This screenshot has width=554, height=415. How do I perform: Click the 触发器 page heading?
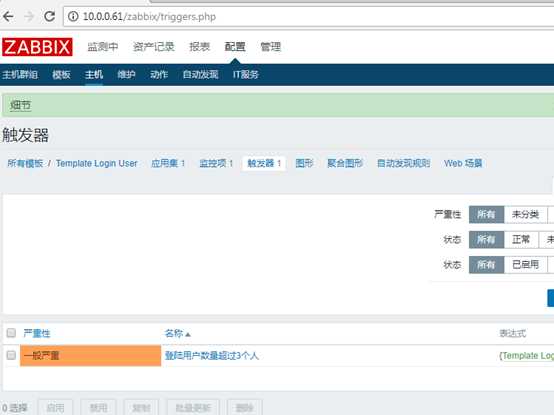[x=25, y=135]
